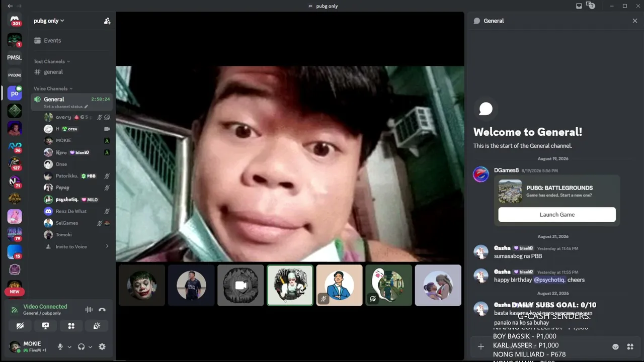Open the PMSL server
This screenshot has height=362, width=644.
(x=15, y=57)
